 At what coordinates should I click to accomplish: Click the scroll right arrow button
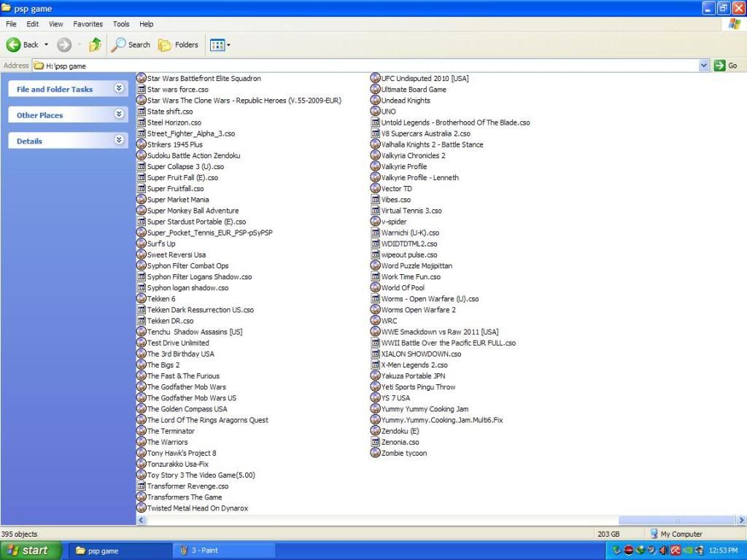point(741,520)
